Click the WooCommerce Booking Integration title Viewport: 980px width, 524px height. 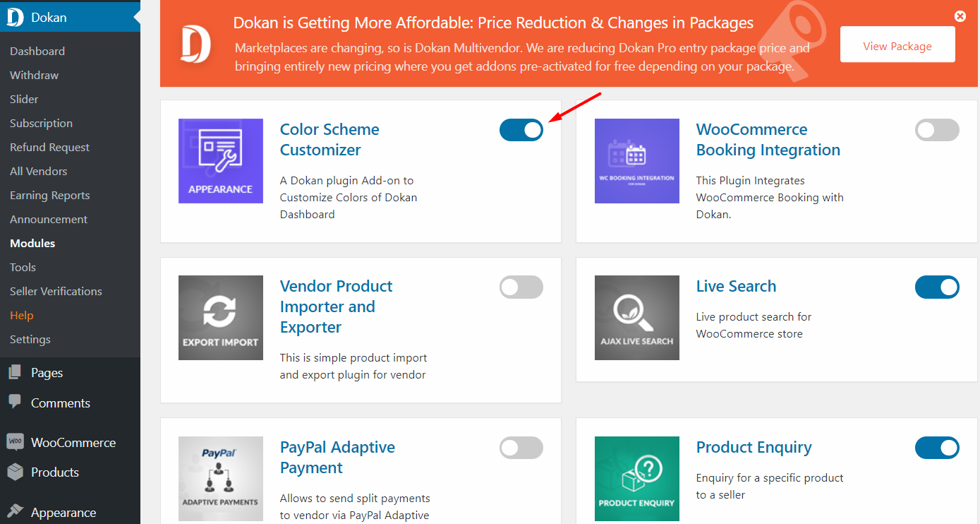pyautogui.click(x=768, y=139)
